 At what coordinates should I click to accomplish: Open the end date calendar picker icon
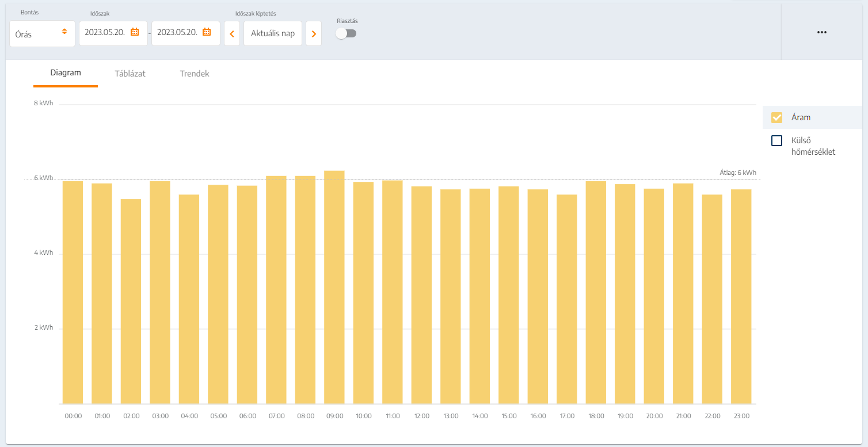pos(207,32)
